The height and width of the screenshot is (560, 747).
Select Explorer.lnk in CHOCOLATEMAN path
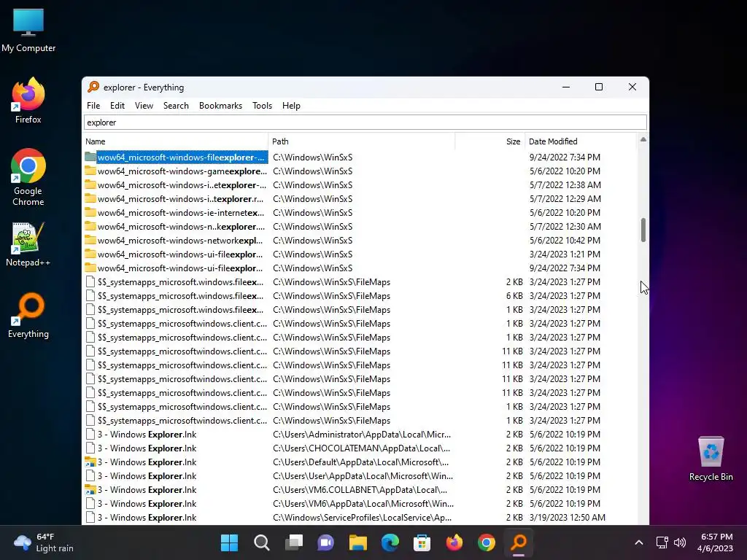coord(359,448)
